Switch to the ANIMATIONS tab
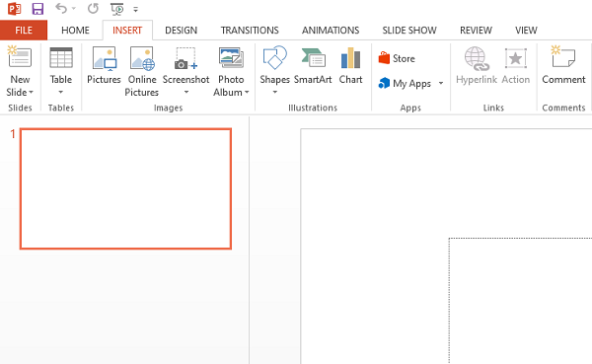Viewport: 592px width, 364px height. [331, 31]
